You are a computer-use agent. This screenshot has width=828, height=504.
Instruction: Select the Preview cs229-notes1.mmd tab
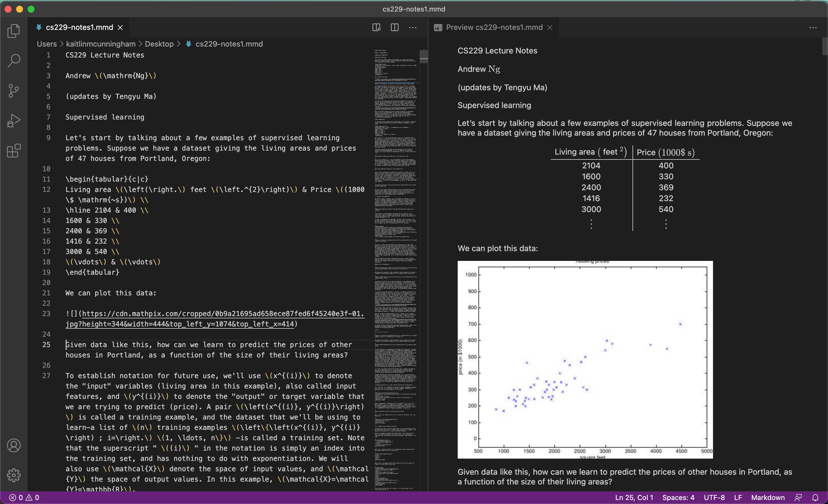[494, 28]
